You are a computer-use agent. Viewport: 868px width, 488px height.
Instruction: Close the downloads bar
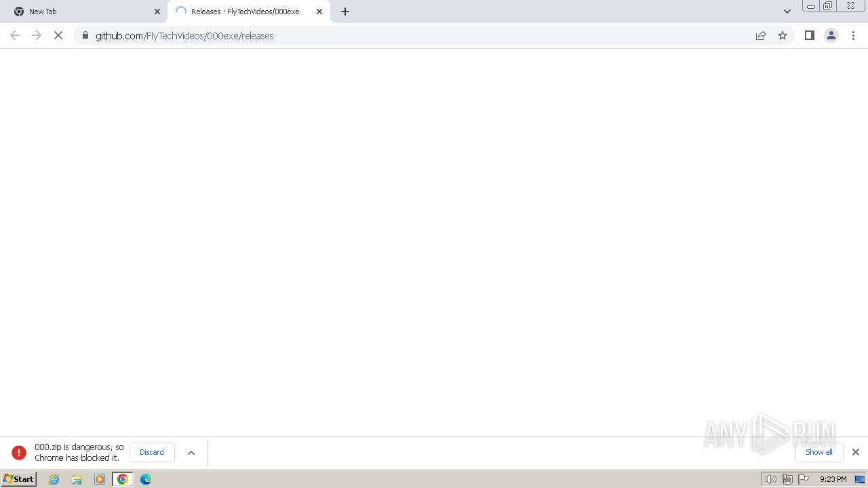856,452
